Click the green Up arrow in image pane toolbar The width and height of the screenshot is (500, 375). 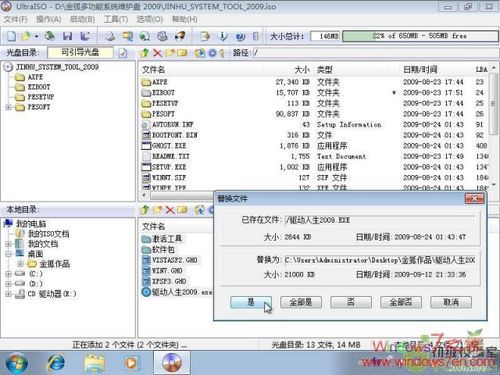144,53
